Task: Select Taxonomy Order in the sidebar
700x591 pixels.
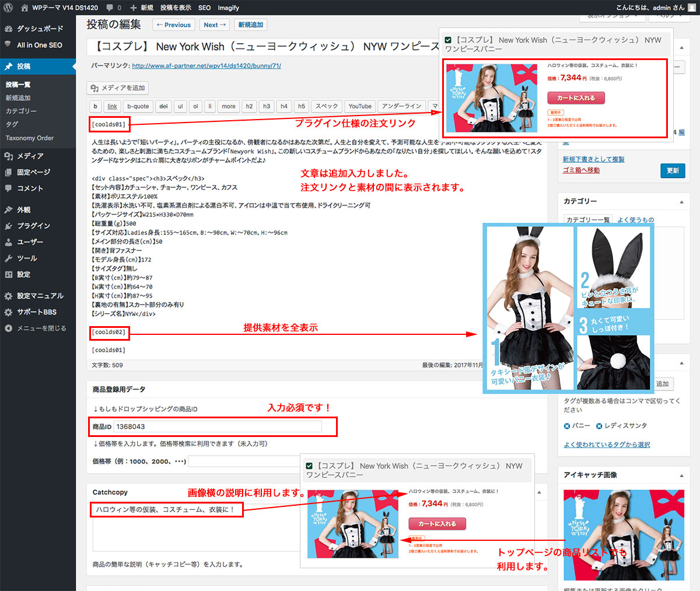Action: pyautogui.click(x=30, y=138)
